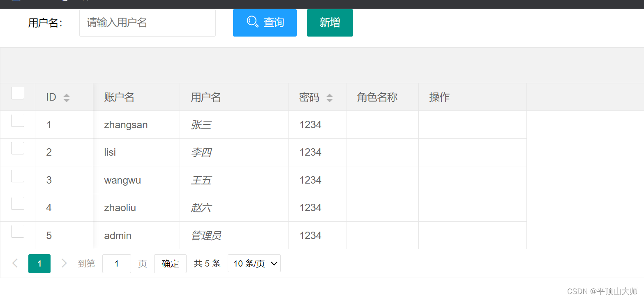644x299 pixels.
Task: Focus the 请输入用户名 input field
Action: (148, 23)
